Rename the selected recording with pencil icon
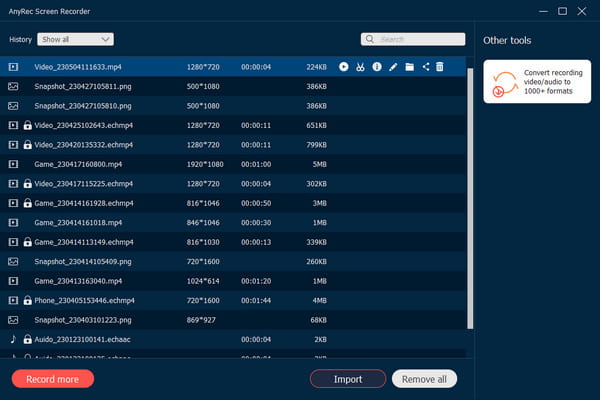This screenshot has width=600, height=400. [393, 67]
